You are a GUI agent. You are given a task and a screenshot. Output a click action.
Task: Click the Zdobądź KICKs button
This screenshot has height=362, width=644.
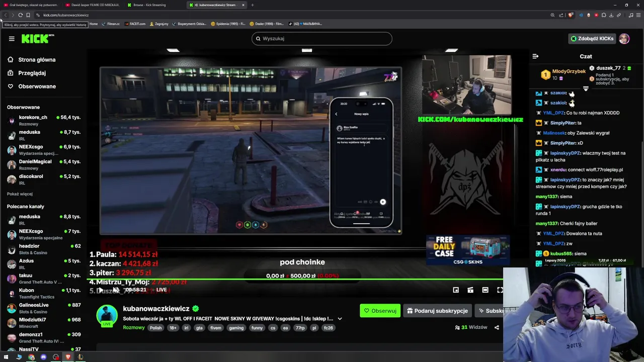coord(592,39)
